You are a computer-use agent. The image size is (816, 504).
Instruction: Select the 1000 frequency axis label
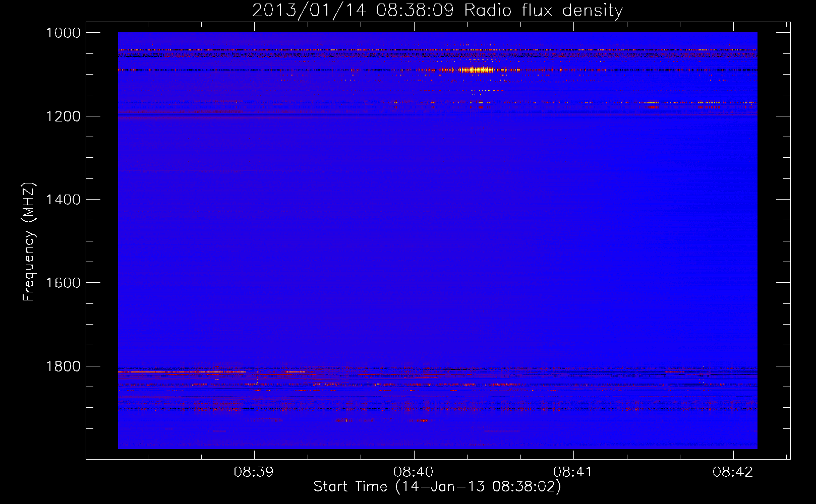(63, 33)
